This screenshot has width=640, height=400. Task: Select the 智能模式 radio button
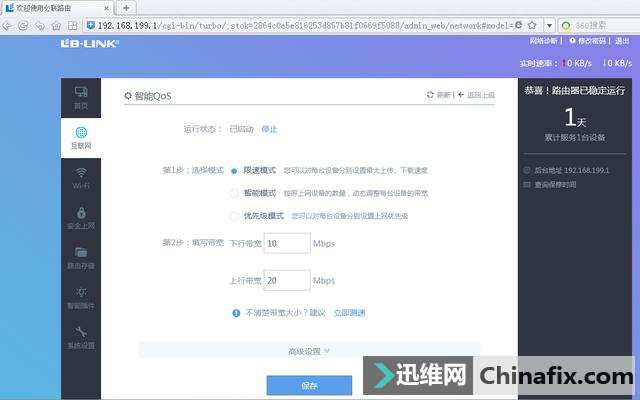[234, 192]
